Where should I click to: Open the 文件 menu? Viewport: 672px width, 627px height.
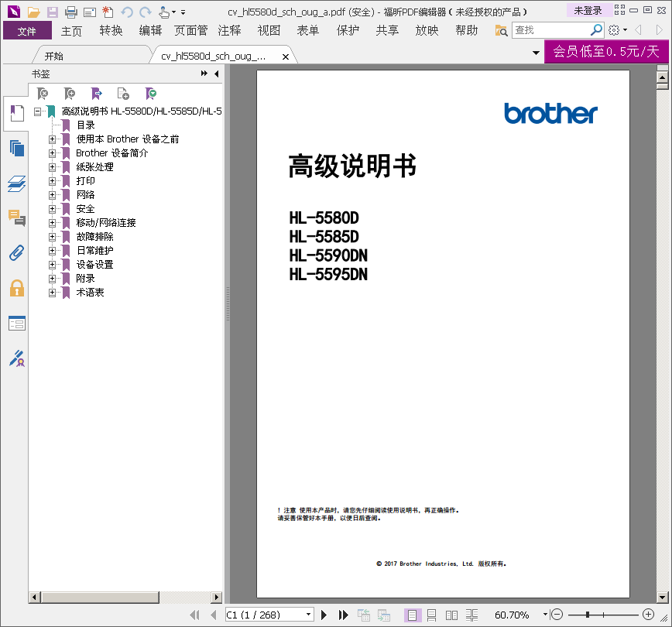[27, 31]
